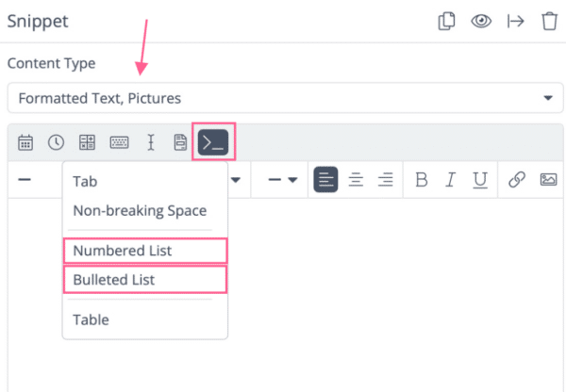
Task: Click the clock time insert icon
Action: tap(56, 142)
